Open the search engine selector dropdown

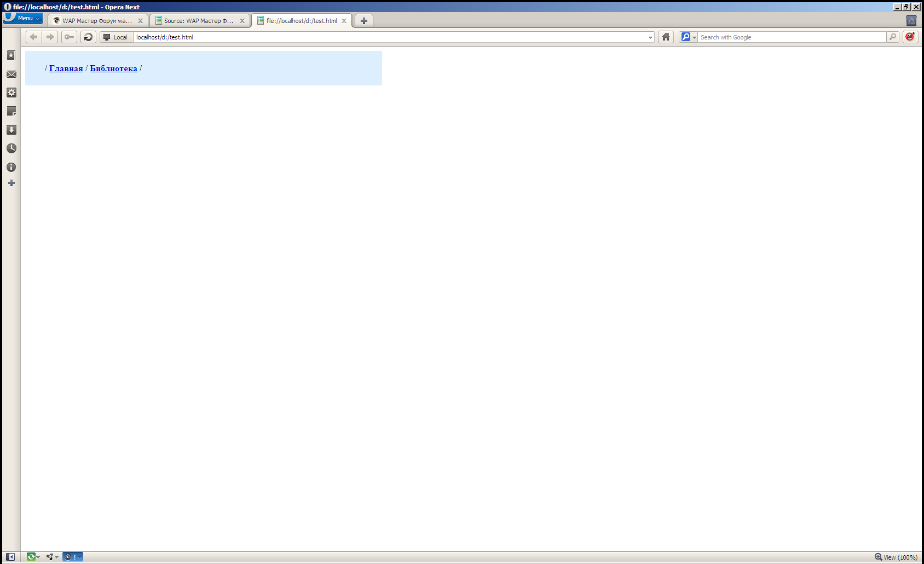click(x=688, y=37)
